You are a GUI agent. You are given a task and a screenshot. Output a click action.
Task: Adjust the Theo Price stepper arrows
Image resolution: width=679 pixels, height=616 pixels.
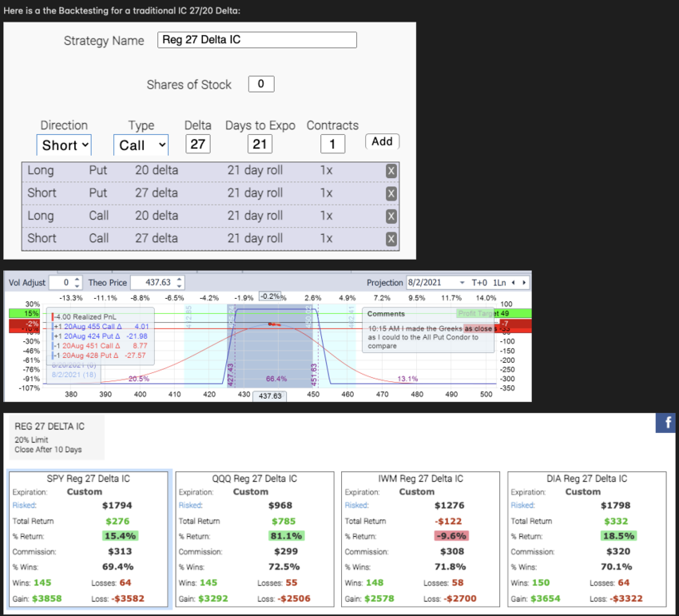[179, 283]
